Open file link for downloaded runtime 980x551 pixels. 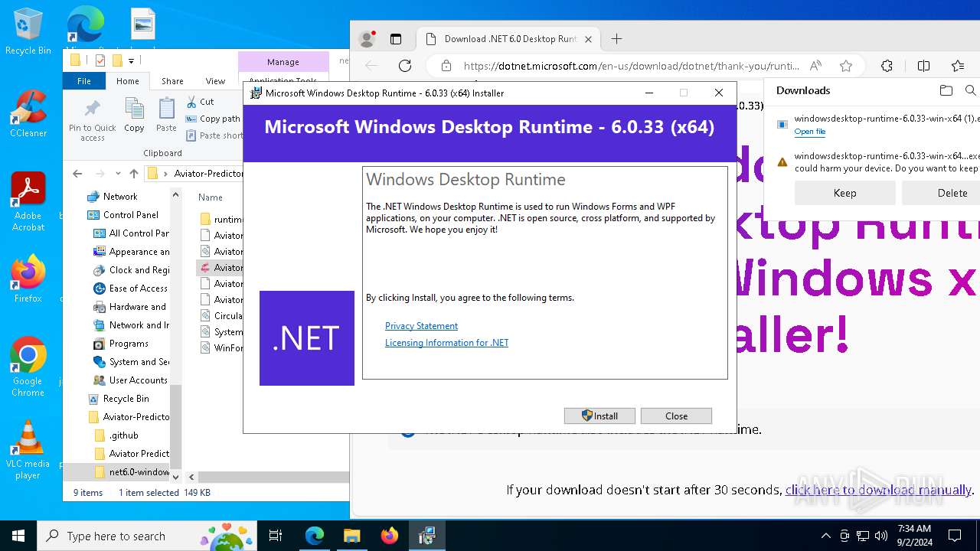(x=810, y=132)
